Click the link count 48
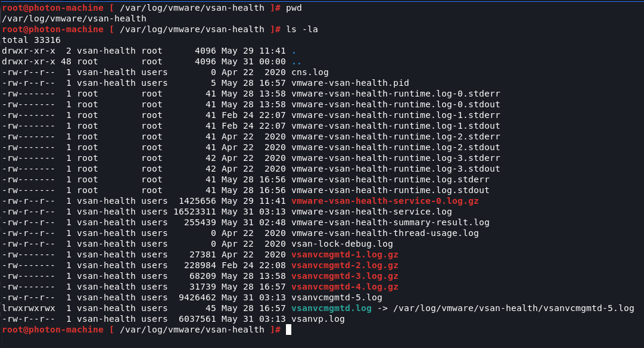This screenshot has width=644, height=348. (x=66, y=61)
